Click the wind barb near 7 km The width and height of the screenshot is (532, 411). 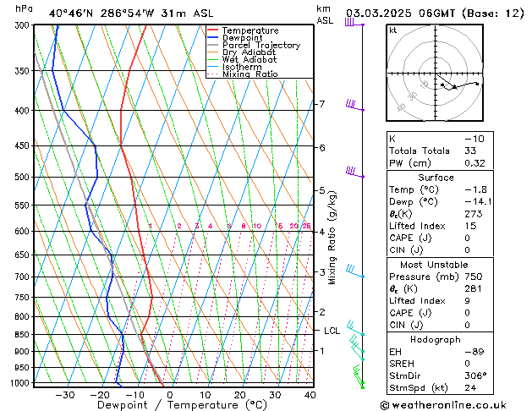click(354, 106)
